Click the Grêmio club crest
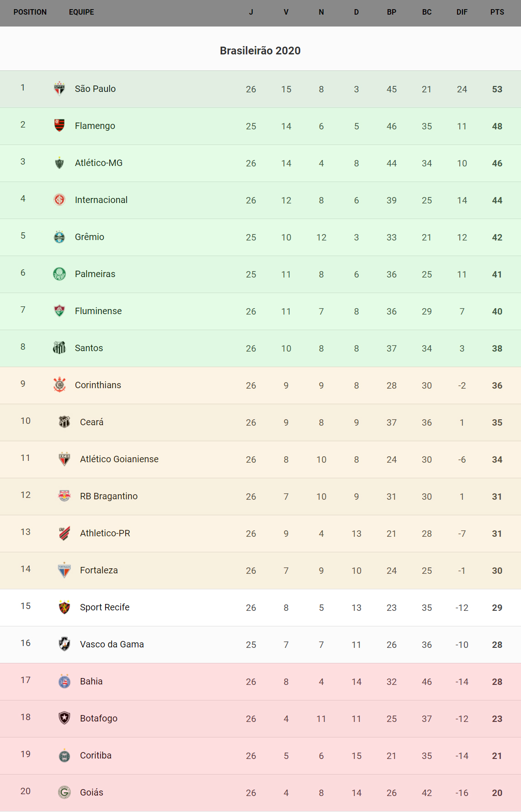521x812 pixels. (x=59, y=237)
